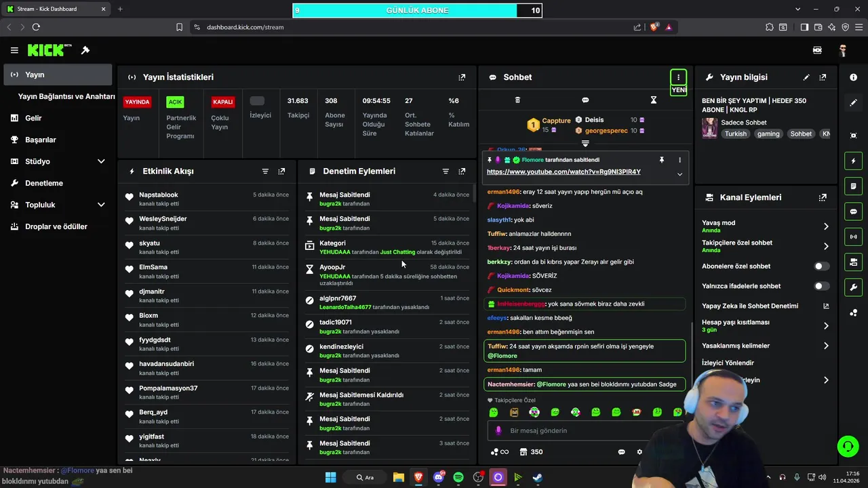Click Cappture in chat leaderboard

click(x=556, y=121)
